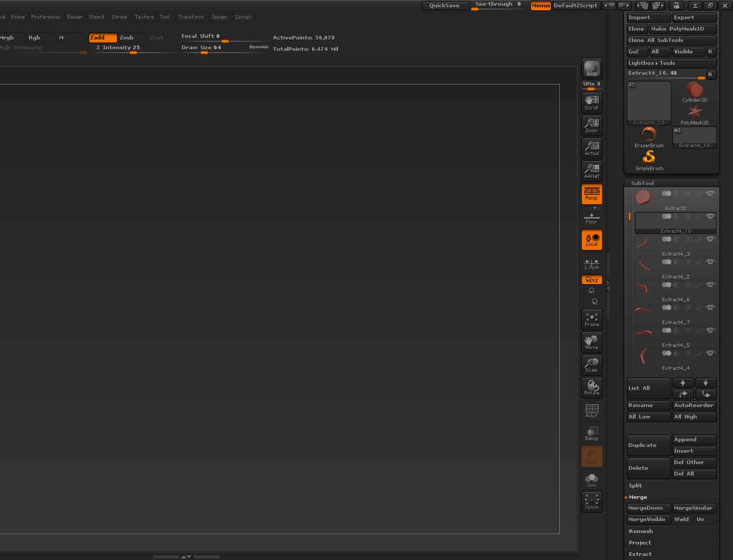Select the Frame icon on the right shelf
Image resolution: width=733 pixels, height=560 pixels.
click(x=591, y=319)
